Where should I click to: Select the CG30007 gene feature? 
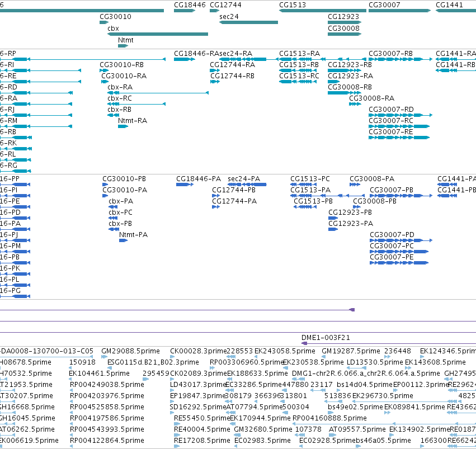(399, 11)
